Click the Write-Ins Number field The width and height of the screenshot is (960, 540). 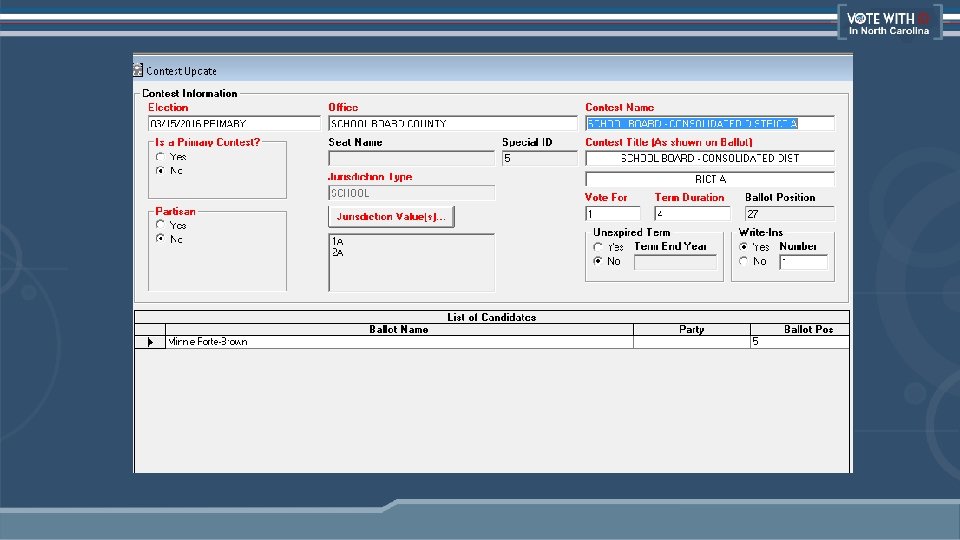coord(803,263)
